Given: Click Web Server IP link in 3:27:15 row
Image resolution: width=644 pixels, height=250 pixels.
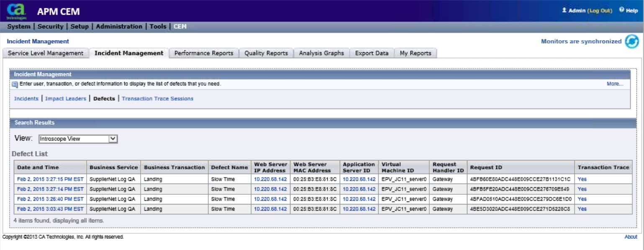Looking at the screenshot, I should pos(270,179).
